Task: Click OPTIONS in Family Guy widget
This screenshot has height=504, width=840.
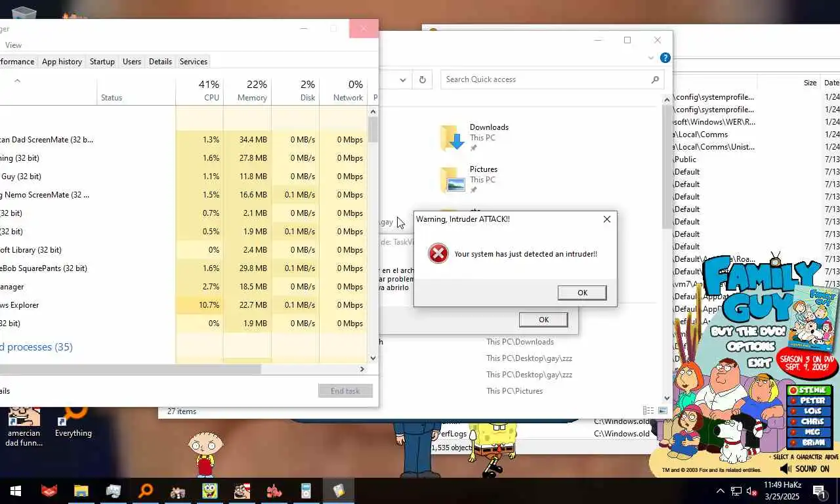Action: pos(751,346)
